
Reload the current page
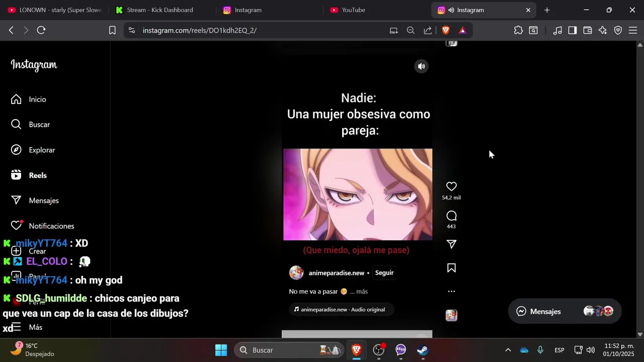click(x=41, y=30)
